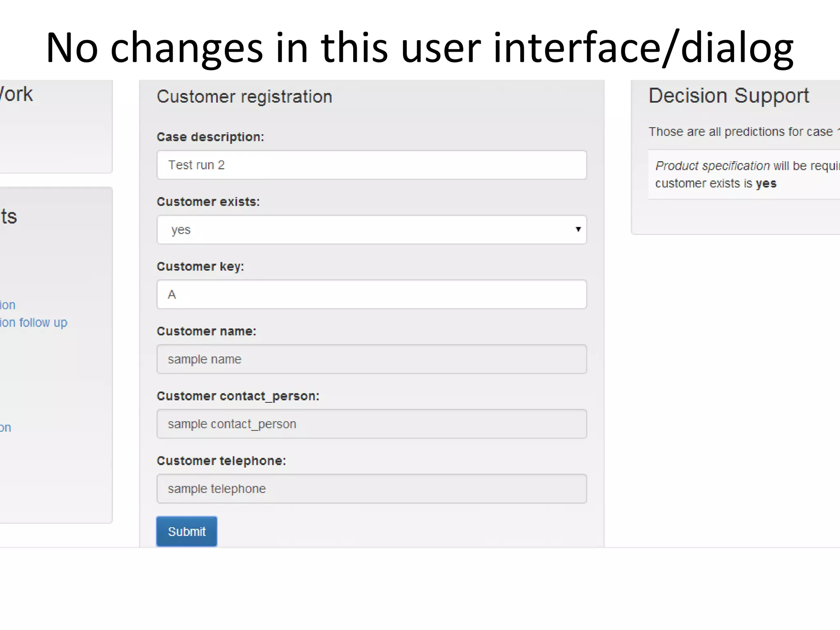Click the Customer key input field
Image resolution: width=840 pixels, height=630 pixels.
[371, 294]
